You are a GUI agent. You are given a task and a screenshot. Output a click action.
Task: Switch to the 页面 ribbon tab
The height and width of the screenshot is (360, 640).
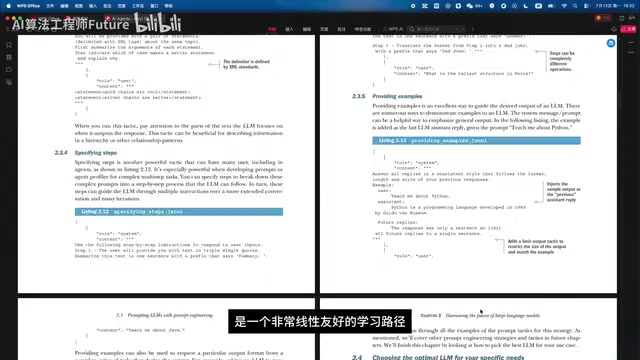click(324, 29)
